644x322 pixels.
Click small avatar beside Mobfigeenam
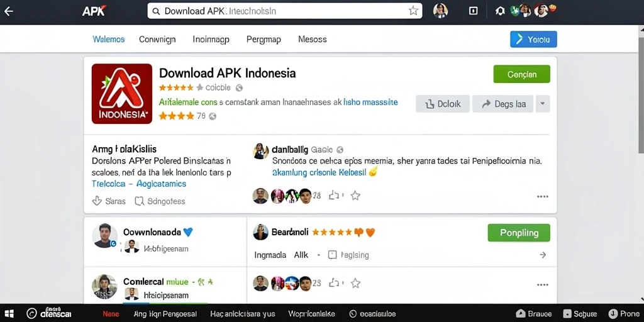pos(131,247)
